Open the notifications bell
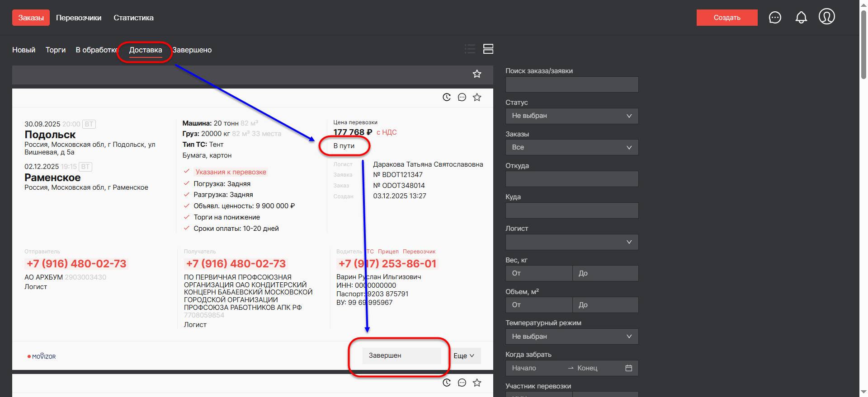This screenshot has height=397, width=868. tap(801, 18)
